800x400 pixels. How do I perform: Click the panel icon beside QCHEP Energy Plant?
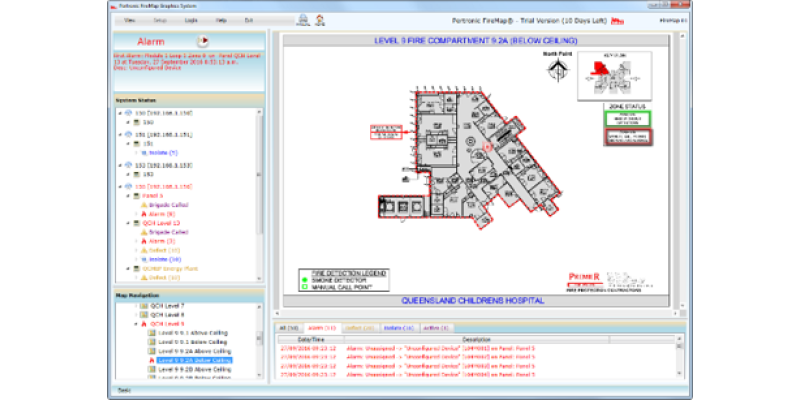coord(137,268)
